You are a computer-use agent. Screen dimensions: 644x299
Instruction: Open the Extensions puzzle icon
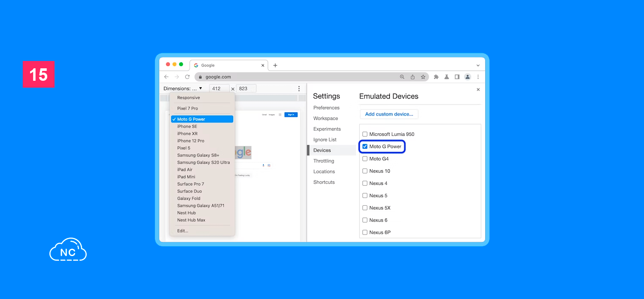(436, 77)
